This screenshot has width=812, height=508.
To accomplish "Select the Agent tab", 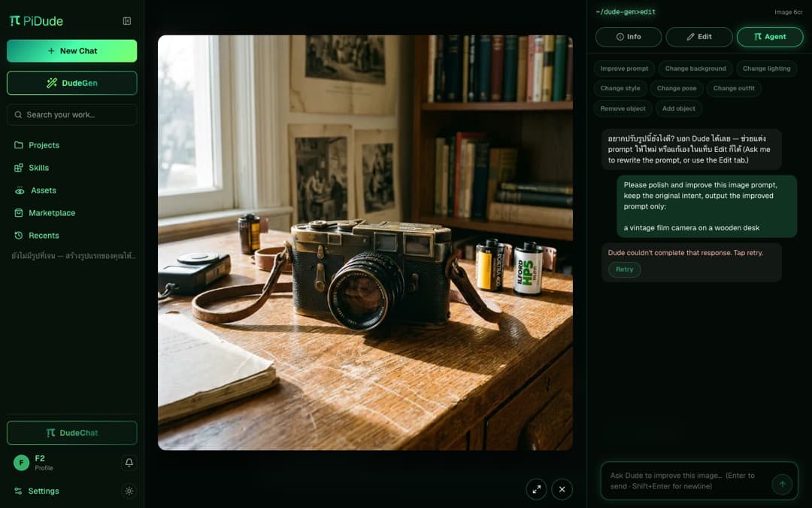I will [770, 37].
